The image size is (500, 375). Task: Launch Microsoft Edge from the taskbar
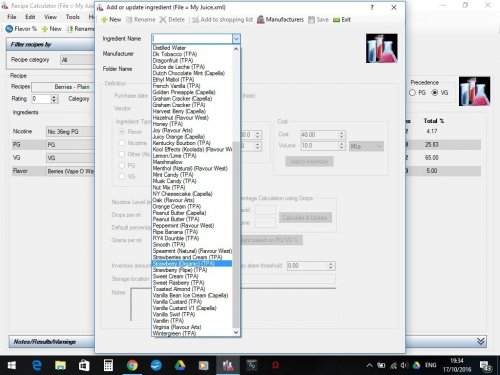click(x=36, y=365)
